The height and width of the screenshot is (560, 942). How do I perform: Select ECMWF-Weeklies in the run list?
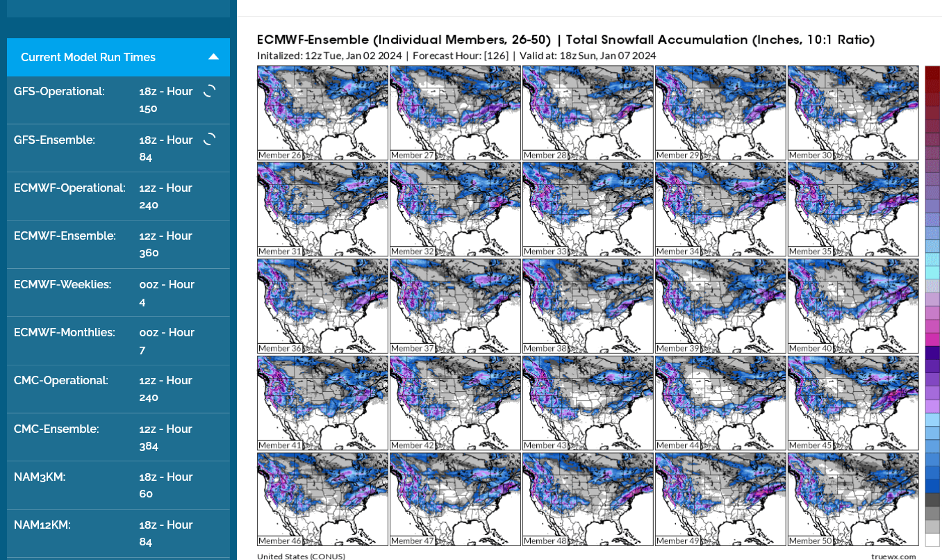pos(118,293)
